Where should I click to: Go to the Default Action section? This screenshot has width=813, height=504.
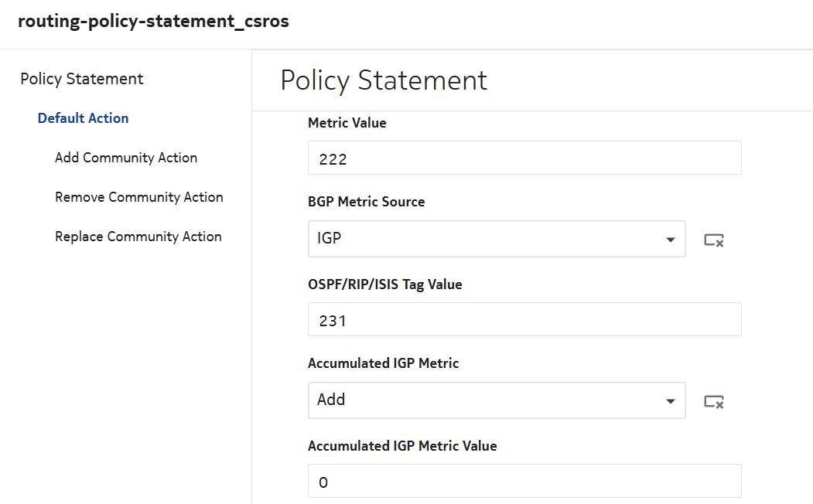coord(83,118)
